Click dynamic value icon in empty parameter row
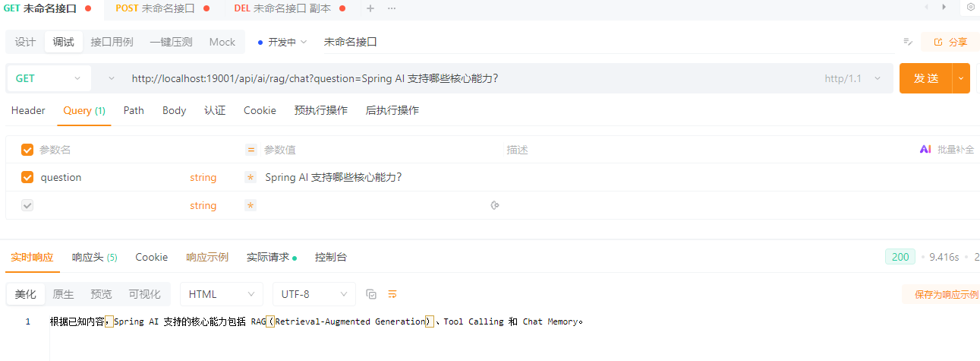Image resolution: width=980 pixels, height=361 pixels. (x=495, y=205)
